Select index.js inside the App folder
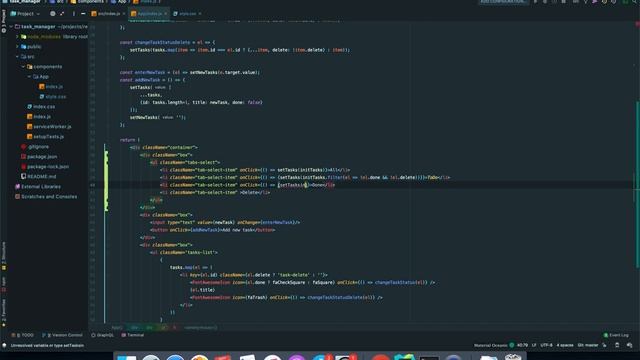This screenshot has width=640, height=360. click(x=51, y=87)
